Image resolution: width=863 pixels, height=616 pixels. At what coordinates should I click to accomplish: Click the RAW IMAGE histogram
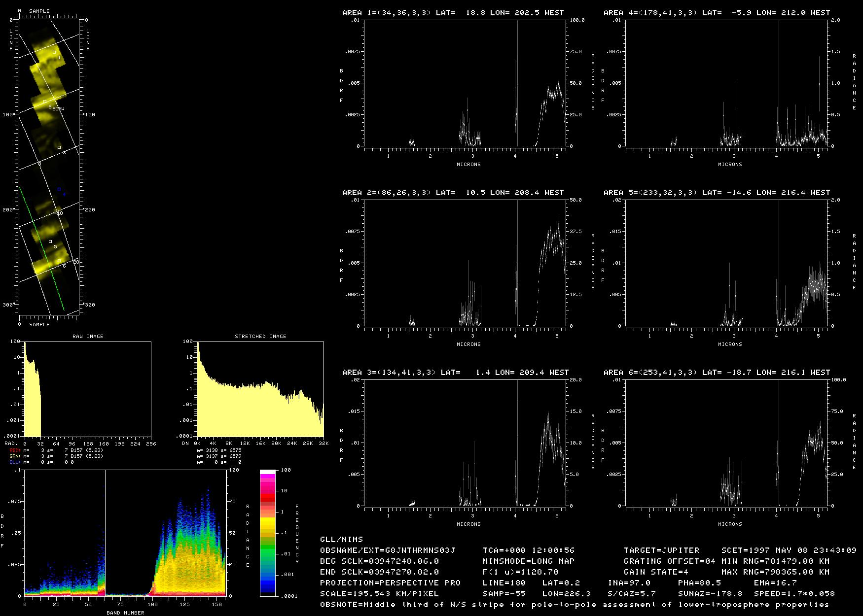(88, 389)
